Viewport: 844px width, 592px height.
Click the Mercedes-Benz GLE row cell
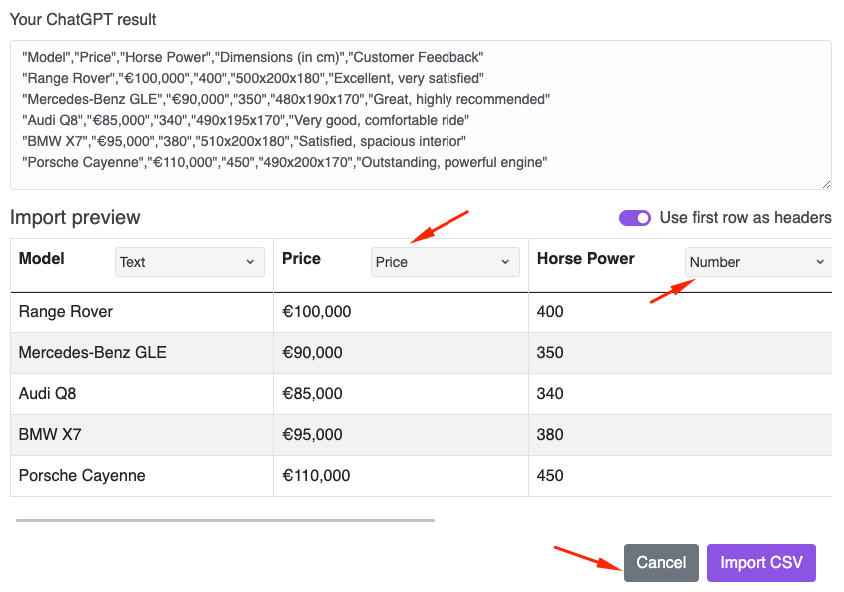142,353
